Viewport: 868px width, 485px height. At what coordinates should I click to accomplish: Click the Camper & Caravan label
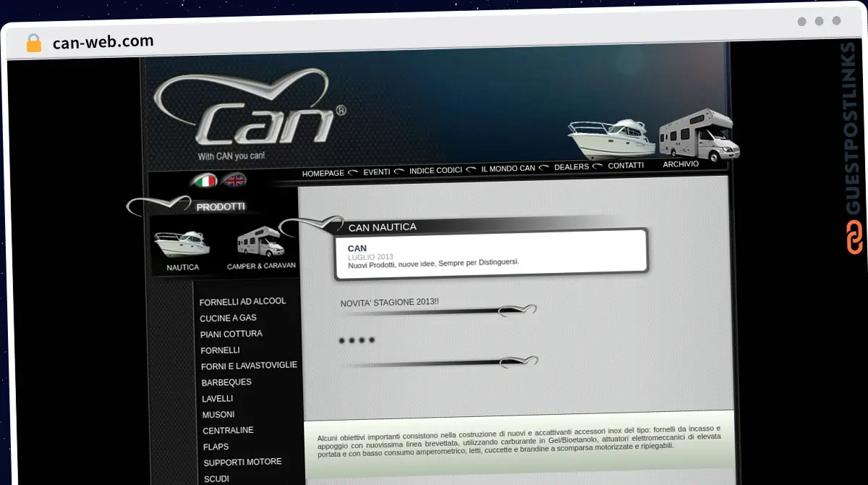tap(261, 266)
